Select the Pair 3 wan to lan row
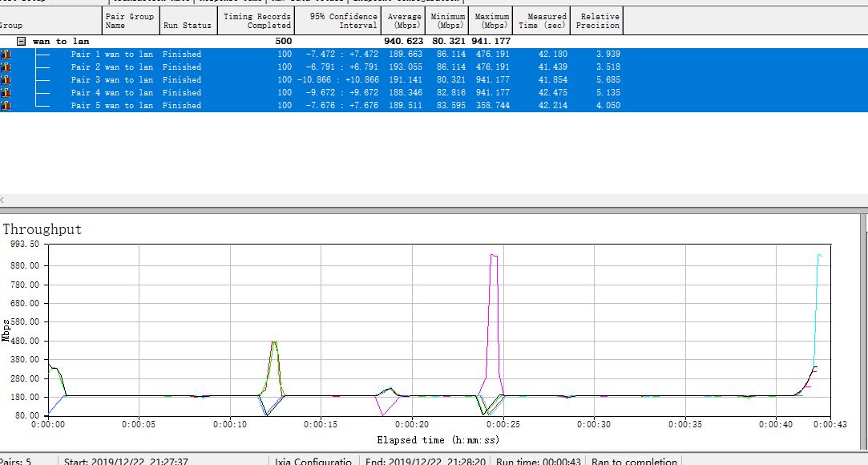The height and width of the screenshot is (465, 868). tap(111, 80)
